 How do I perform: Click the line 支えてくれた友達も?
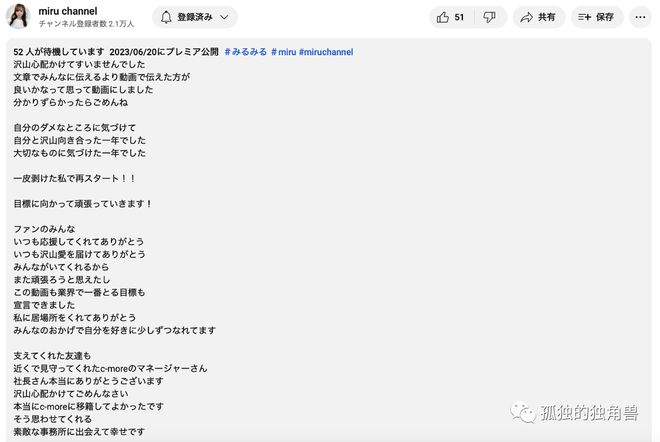tap(52, 356)
